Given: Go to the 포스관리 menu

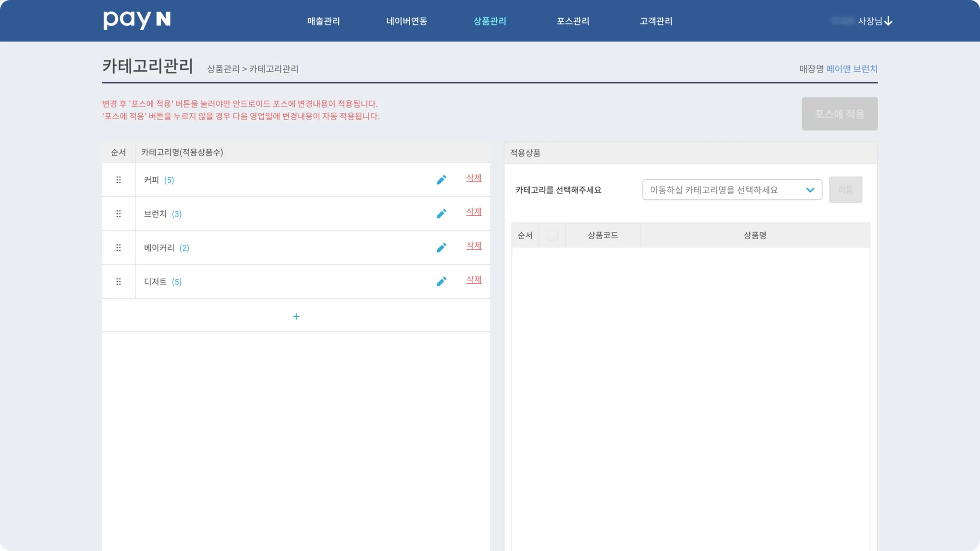Looking at the screenshot, I should pos(573,21).
